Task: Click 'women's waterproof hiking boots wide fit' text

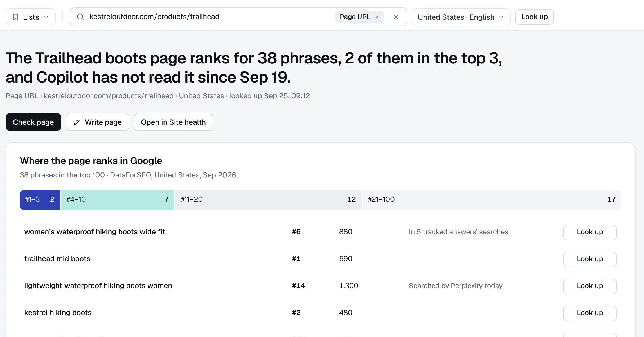Action: [x=94, y=232]
